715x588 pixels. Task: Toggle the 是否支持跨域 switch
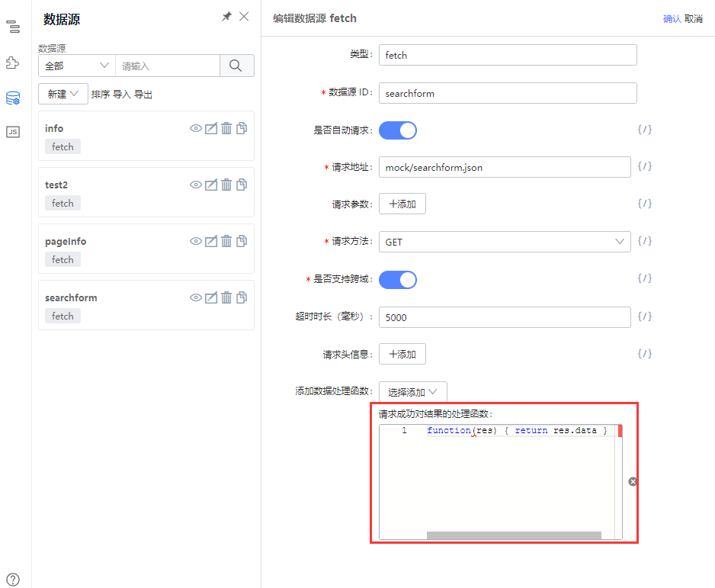pyautogui.click(x=398, y=280)
